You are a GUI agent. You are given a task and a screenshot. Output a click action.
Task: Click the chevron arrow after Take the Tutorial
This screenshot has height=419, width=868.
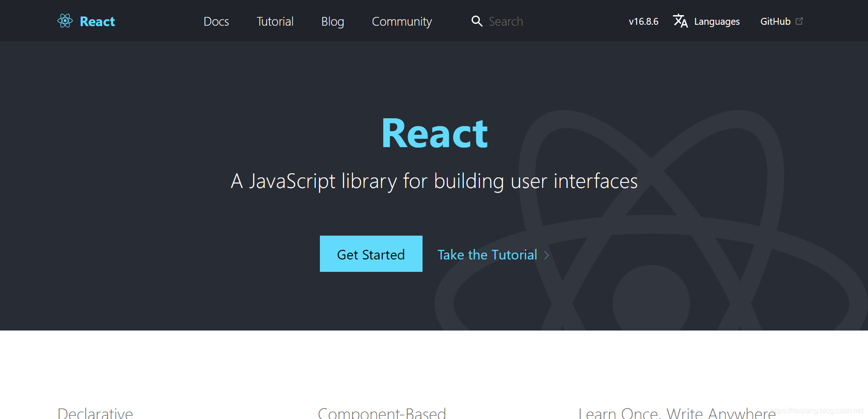pyautogui.click(x=546, y=255)
